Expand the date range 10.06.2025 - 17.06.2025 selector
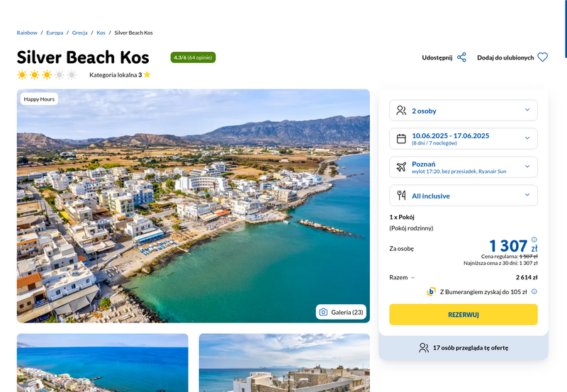The image size is (567, 392). coord(464,138)
